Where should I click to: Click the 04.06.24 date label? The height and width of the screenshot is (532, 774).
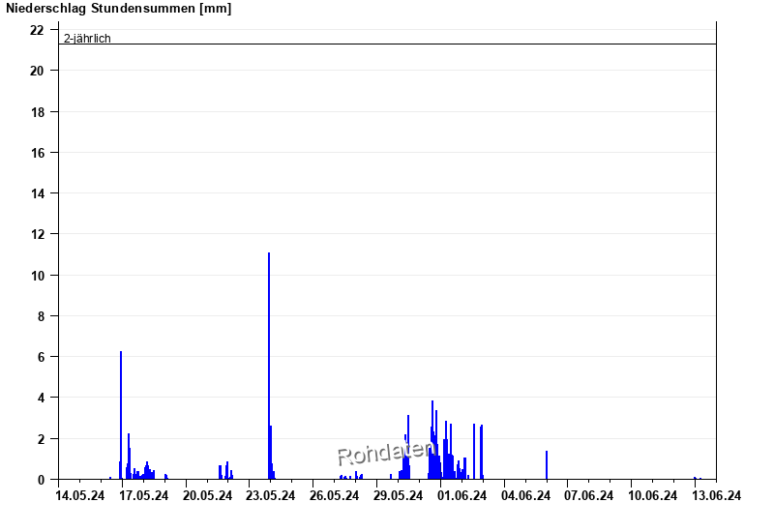pos(525,496)
